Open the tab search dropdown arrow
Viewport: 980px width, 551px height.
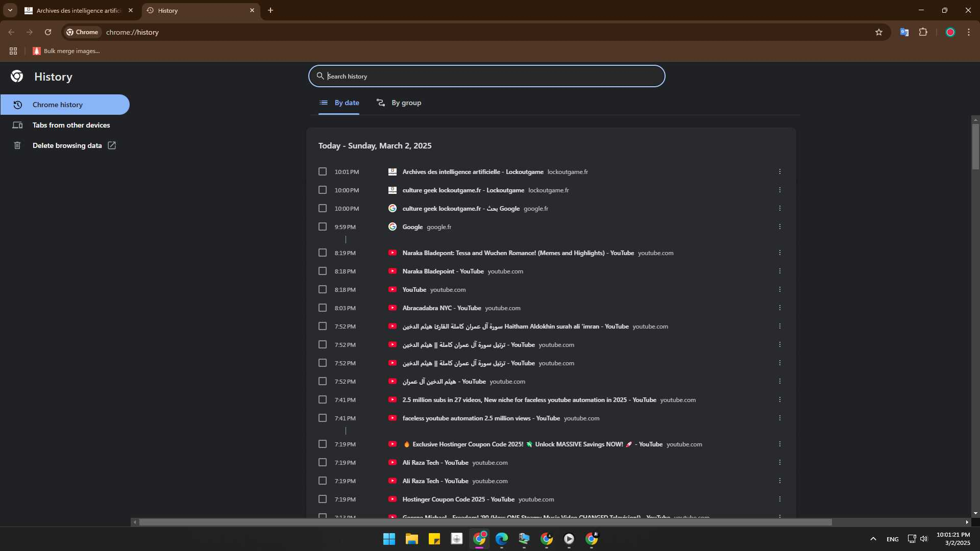(x=10, y=10)
